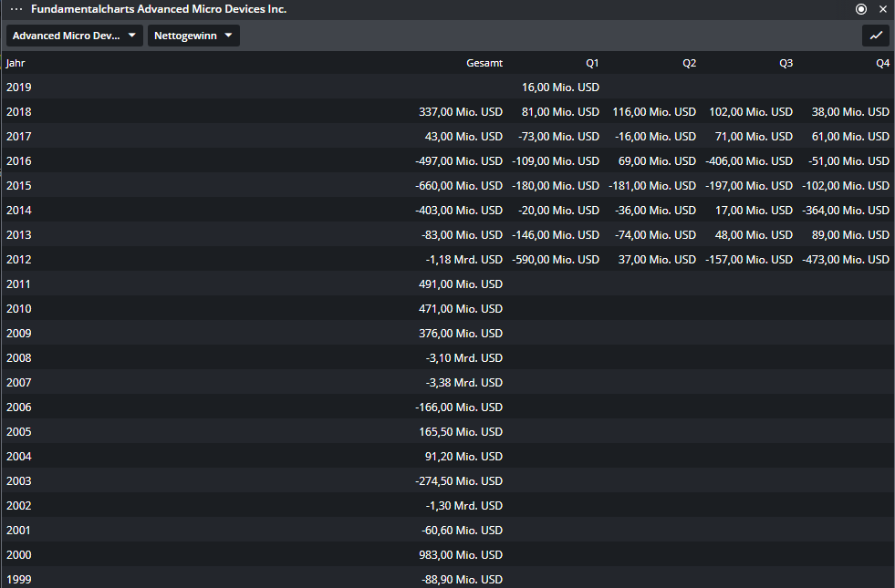Click the record circle icon in title bar
Viewport: 895px width, 588px height.
point(861,9)
